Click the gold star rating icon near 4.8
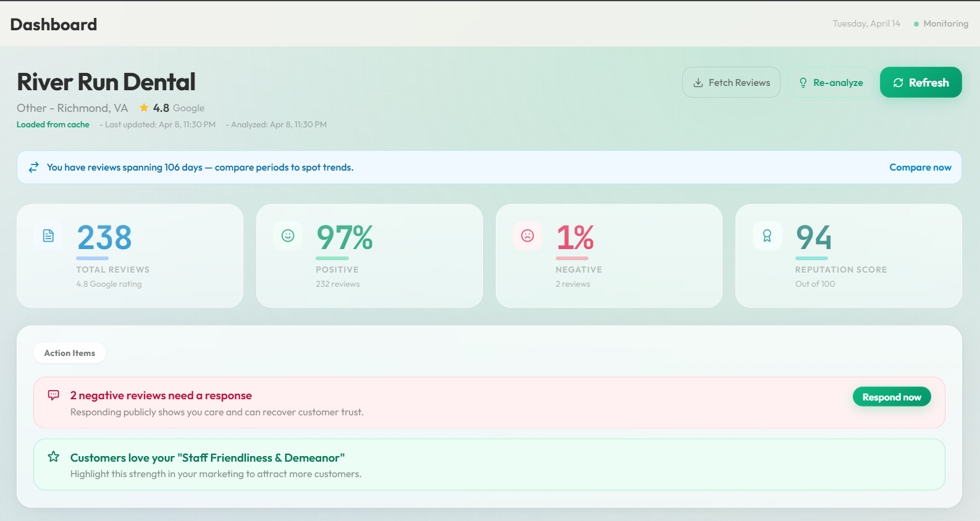Image resolution: width=980 pixels, height=521 pixels. (144, 108)
